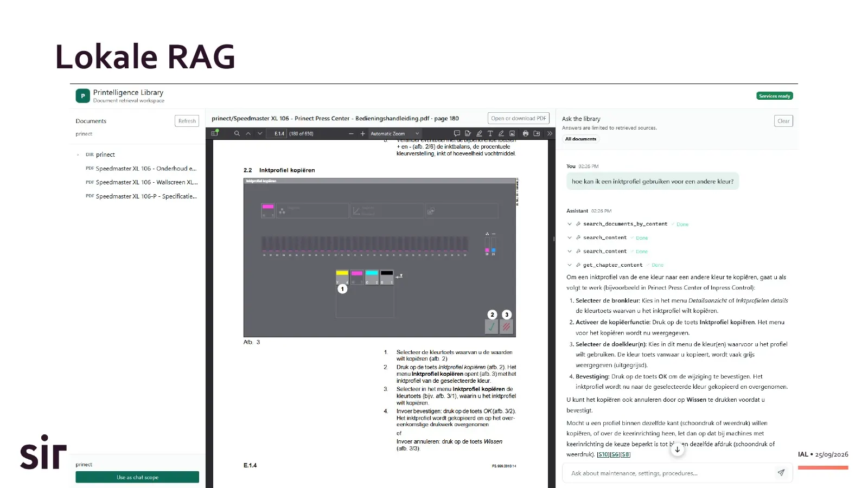This screenshot has height=488, width=868.
Task: Select the add image tool
Action: click(x=512, y=133)
